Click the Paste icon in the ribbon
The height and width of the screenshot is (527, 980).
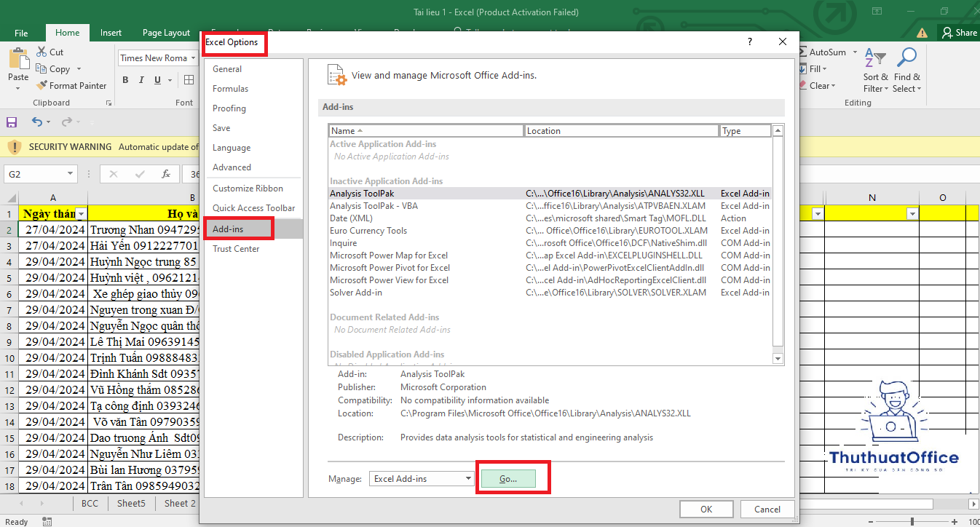pos(18,59)
